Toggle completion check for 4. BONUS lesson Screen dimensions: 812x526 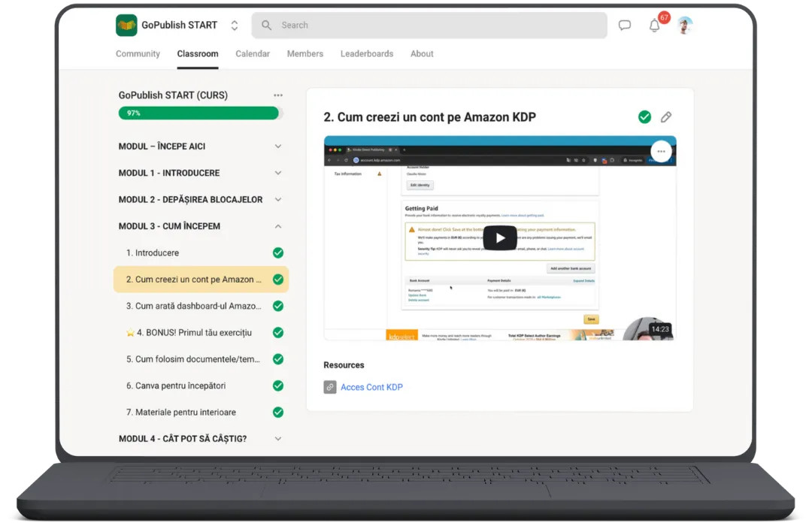278,332
